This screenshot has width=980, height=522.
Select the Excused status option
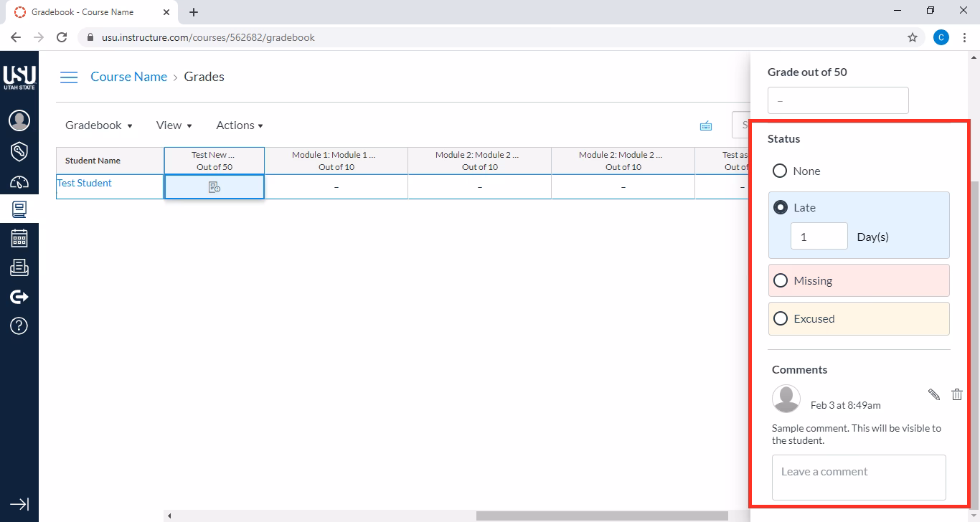pos(780,319)
